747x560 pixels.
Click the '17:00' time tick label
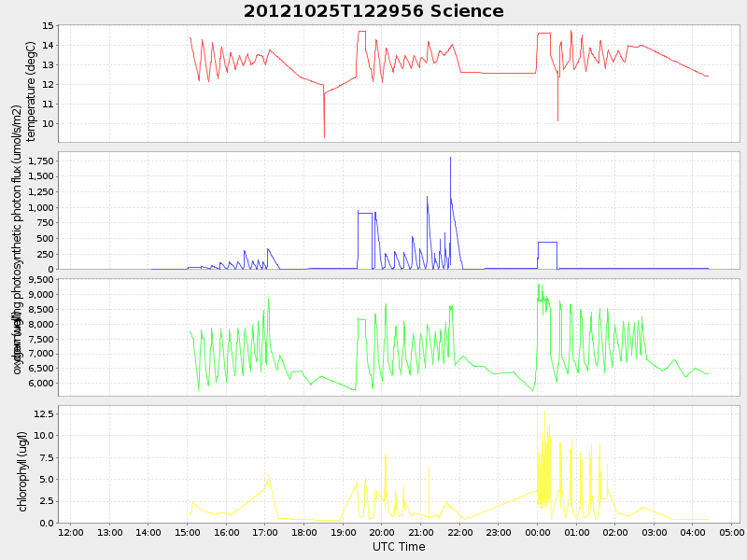click(x=265, y=532)
